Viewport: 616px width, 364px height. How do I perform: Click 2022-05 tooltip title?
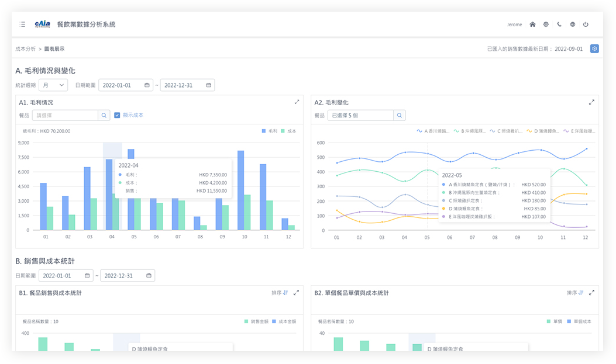click(x=452, y=175)
